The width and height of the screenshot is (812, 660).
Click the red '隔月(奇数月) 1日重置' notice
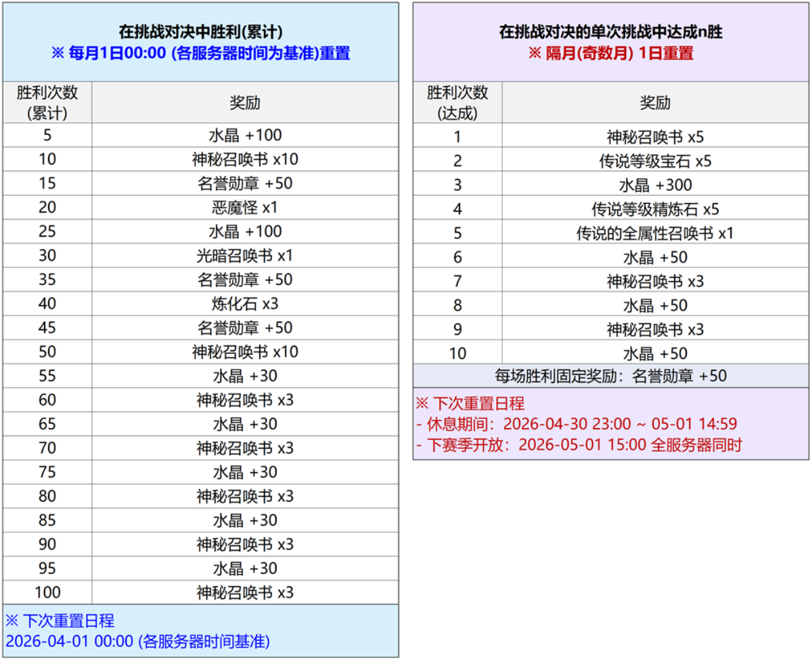pos(610,53)
